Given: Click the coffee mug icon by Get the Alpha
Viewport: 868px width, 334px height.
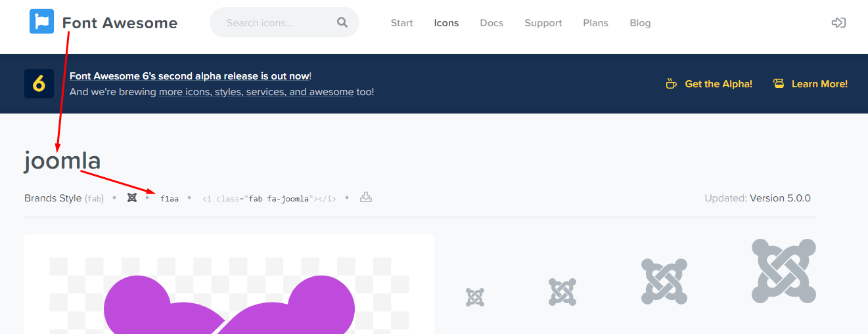Looking at the screenshot, I should [x=671, y=84].
